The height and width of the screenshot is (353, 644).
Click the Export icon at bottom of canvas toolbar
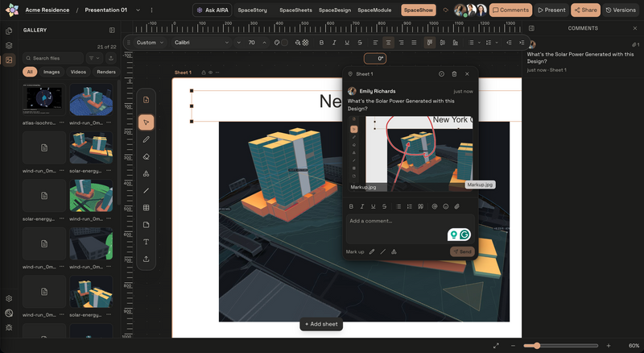(x=146, y=259)
